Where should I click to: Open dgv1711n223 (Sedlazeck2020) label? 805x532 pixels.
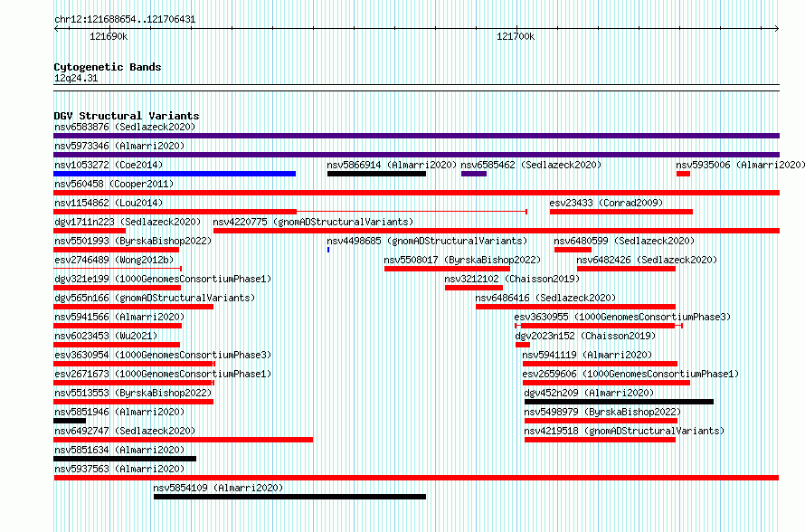[128, 222]
